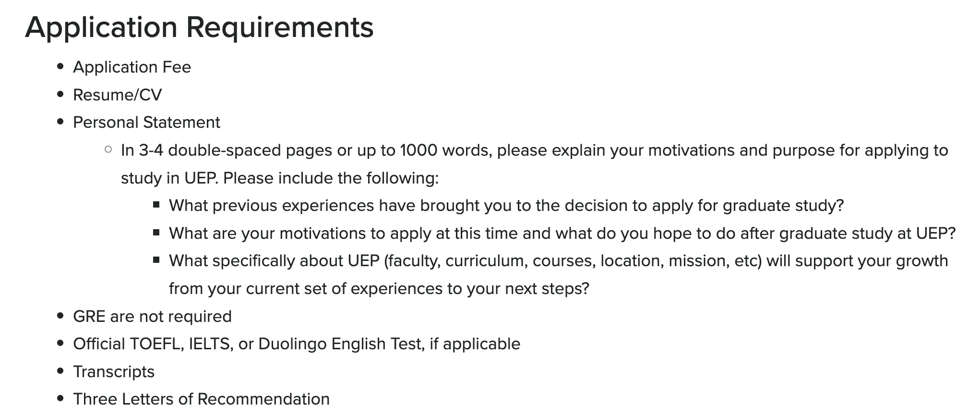Viewport: 980px width, 418px height.
Task: Select the Resume/CV list item
Action: (x=118, y=95)
